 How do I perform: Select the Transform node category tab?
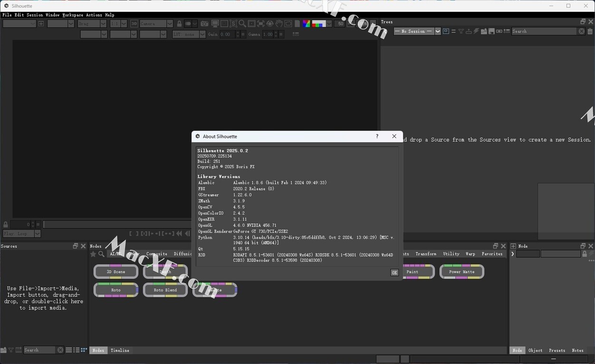[426, 254]
